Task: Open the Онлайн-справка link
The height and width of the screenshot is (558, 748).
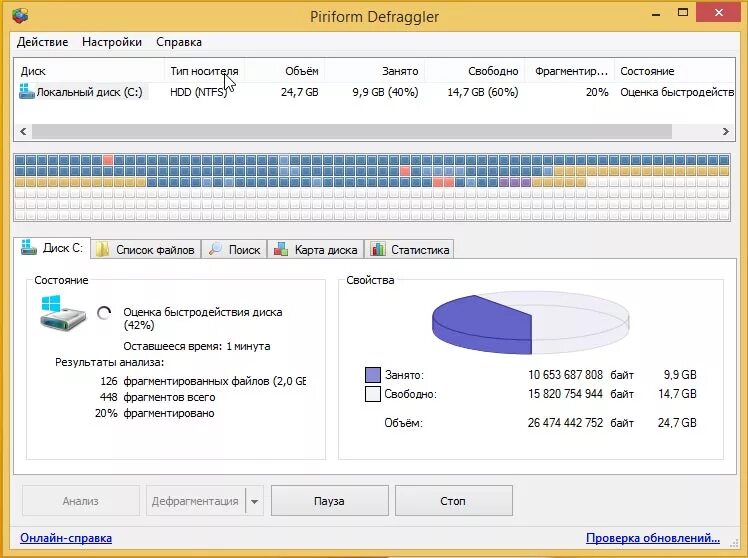Action: click(x=66, y=538)
